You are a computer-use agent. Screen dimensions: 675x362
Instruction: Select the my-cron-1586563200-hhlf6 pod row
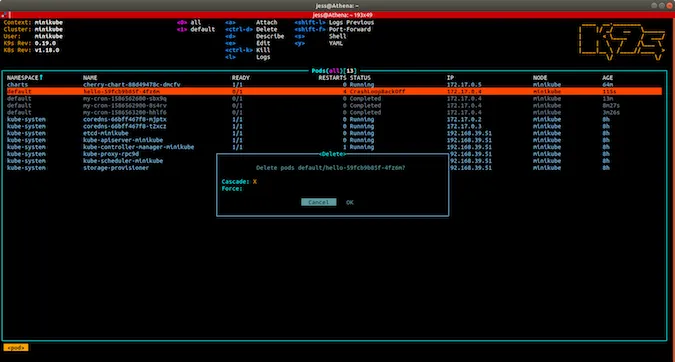click(x=334, y=112)
